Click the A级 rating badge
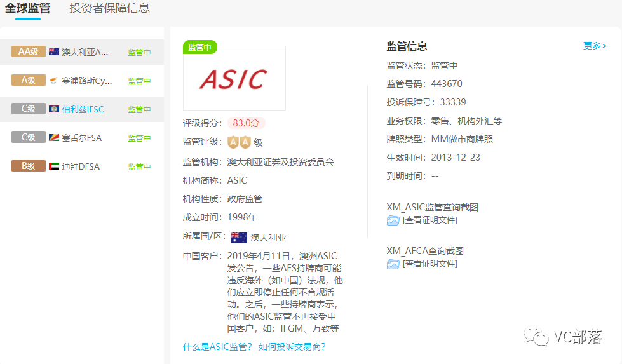 click(x=28, y=80)
